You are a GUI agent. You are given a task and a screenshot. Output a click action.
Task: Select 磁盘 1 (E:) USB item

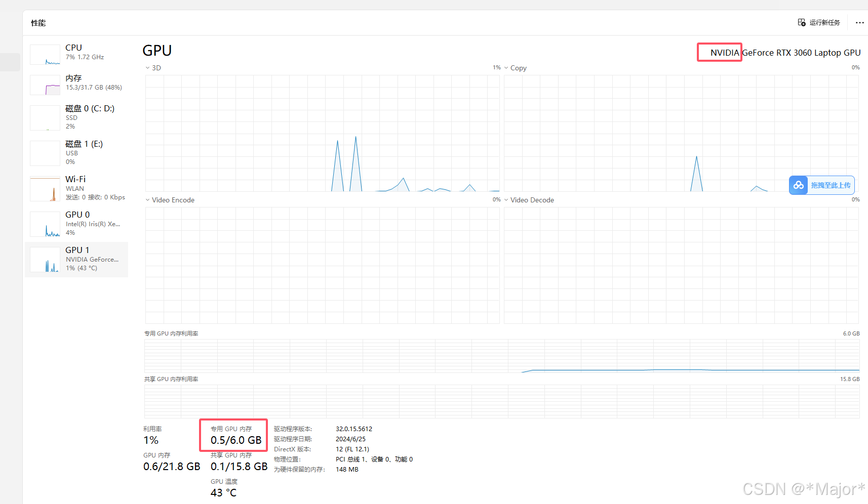(x=76, y=153)
